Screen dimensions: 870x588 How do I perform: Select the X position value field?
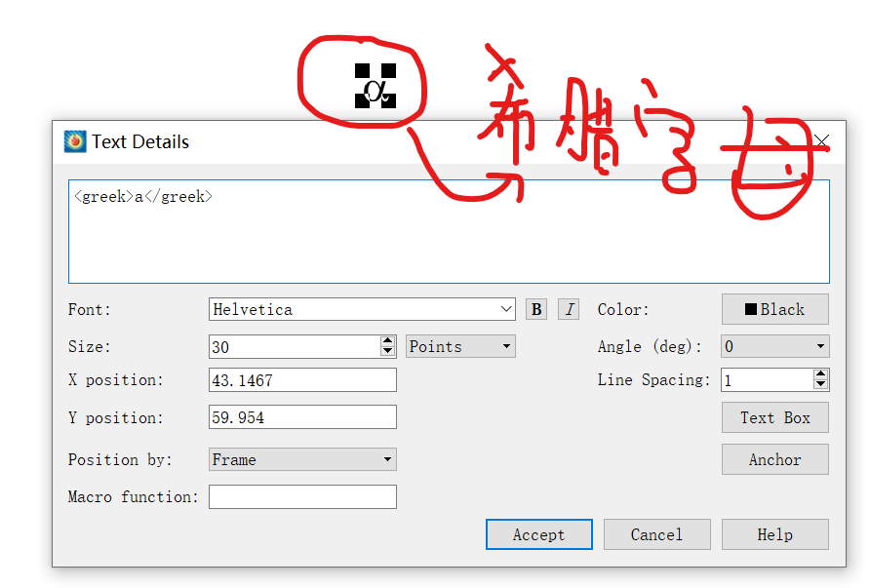click(x=302, y=380)
